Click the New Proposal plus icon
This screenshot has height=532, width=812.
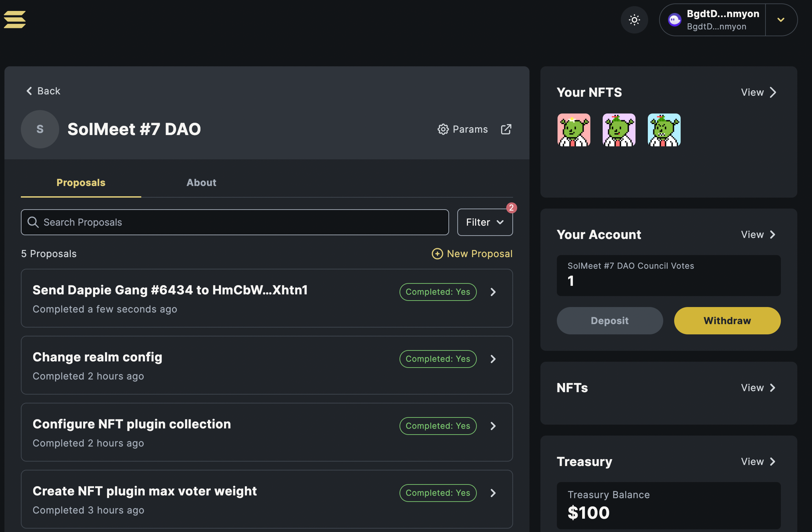point(437,254)
